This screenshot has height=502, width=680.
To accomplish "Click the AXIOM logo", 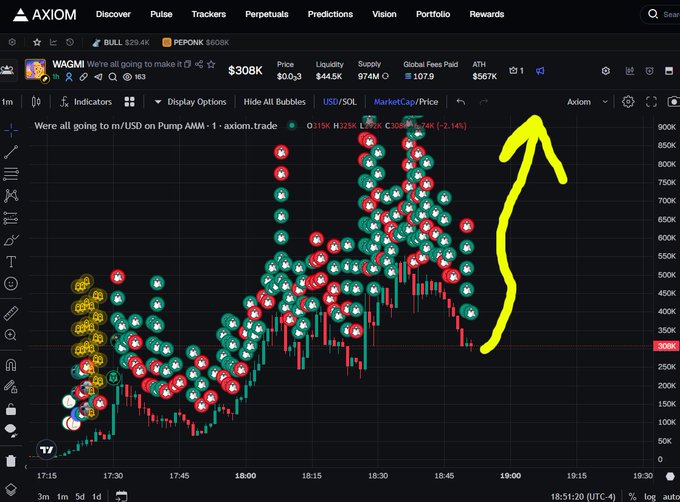I will click(x=45, y=14).
